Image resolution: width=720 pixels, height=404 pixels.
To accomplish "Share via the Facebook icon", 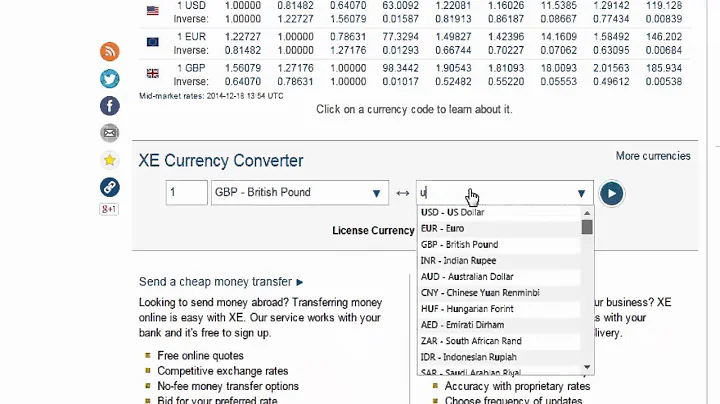I will tap(110, 106).
